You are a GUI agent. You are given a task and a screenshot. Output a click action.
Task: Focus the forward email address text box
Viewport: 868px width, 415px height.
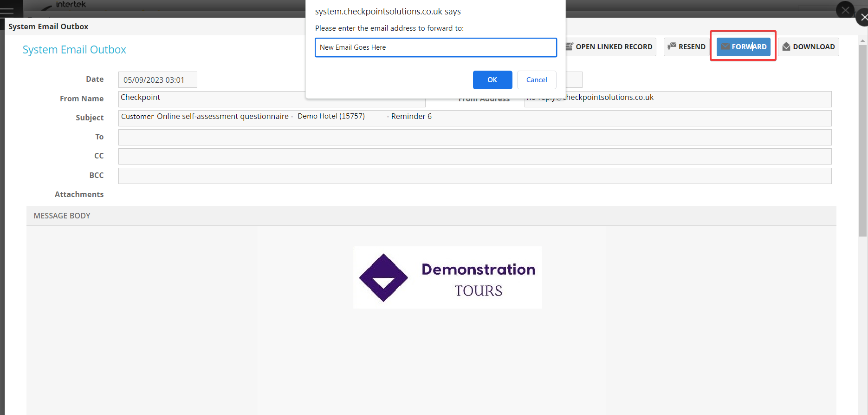tap(435, 47)
